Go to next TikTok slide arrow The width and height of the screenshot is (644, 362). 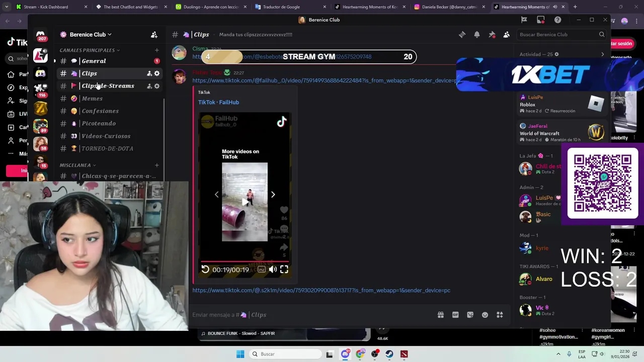point(273,195)
